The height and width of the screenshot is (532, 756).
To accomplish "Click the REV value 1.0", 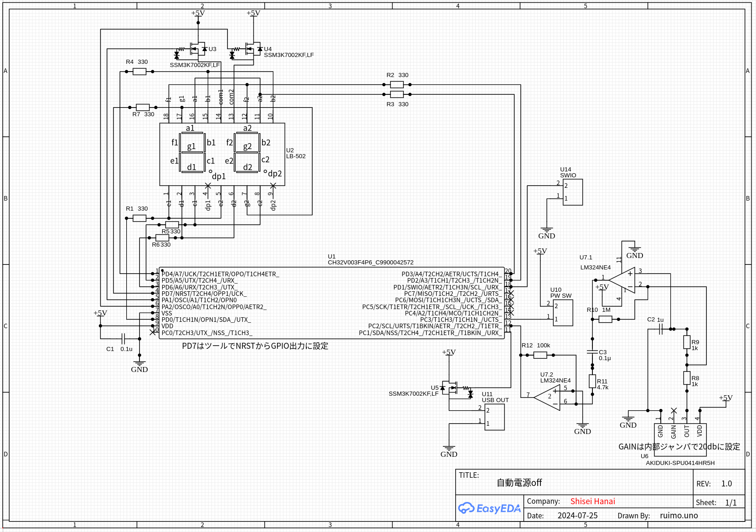I will [726, 484].
